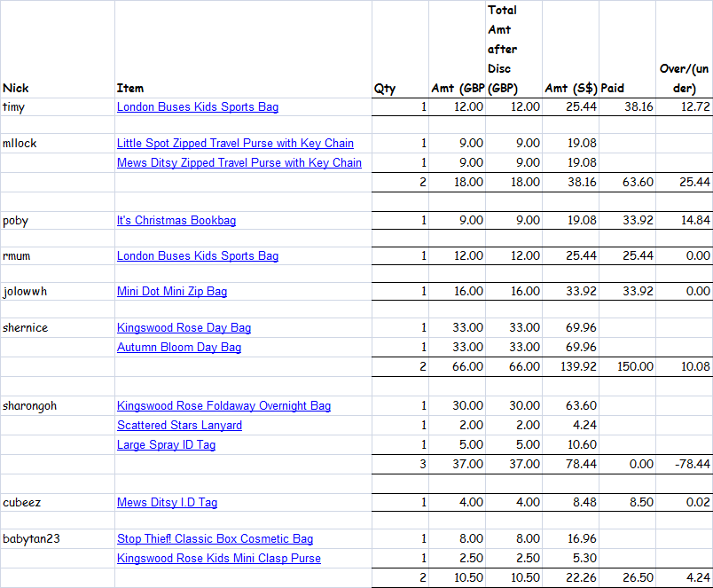
Task: Select the 'Qty' column header cell
Action: coord(400,49)
